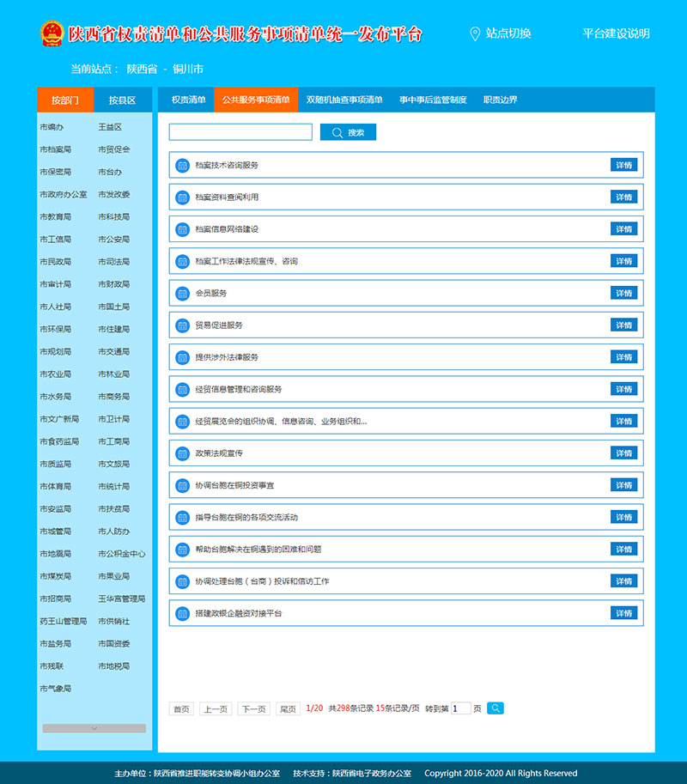This screenshot has height=784, width=687.
Task: Select 市教育局 in department list
Action: pyautogui.click(x=55, y=217)
